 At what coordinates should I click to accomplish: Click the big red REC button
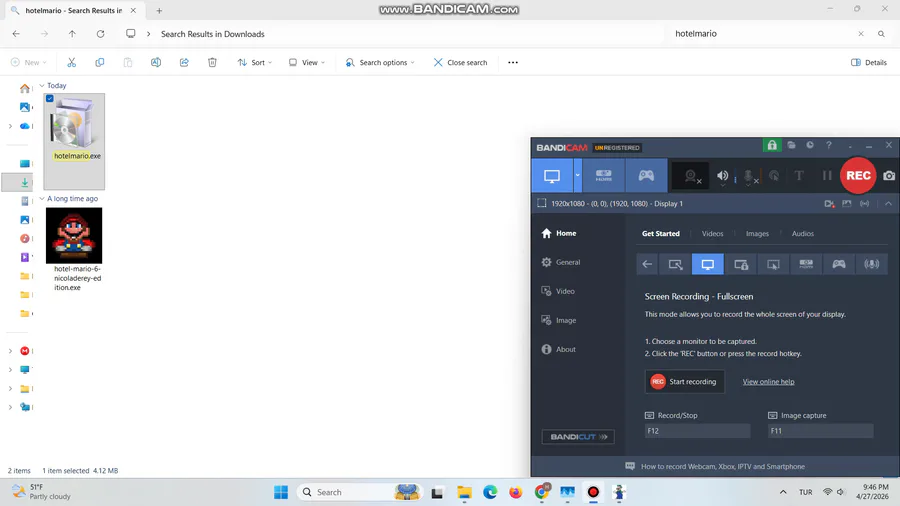(858, 176)
